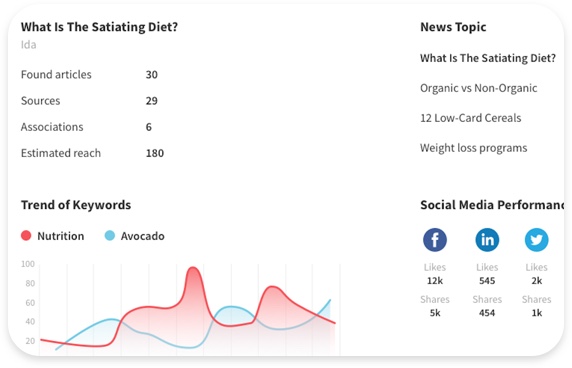Click the Associations value 6
The width and height of the screenshot is (572, 368).
(148, 127)
